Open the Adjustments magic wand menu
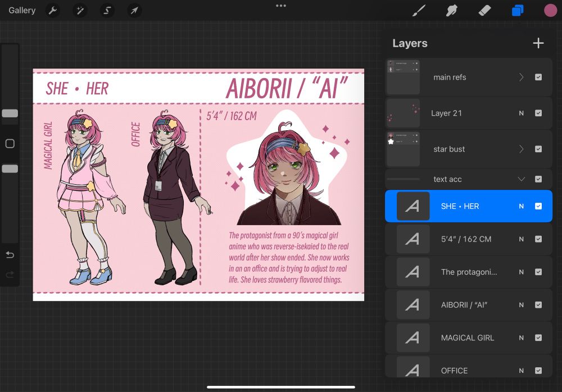The height and width of the screenshot is (392, 562). 80,11
